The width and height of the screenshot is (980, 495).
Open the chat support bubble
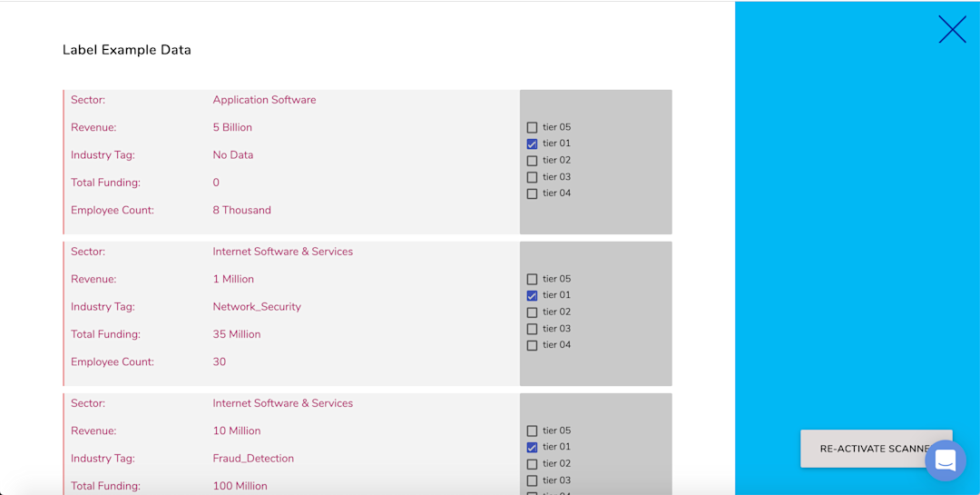click(x=946, y=460)
